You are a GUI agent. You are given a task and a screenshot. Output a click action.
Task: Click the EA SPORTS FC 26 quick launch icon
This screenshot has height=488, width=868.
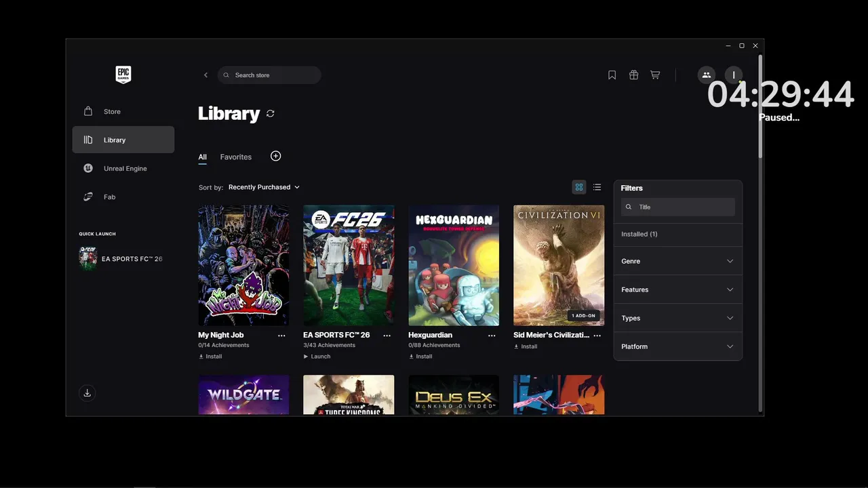(87, 259)
